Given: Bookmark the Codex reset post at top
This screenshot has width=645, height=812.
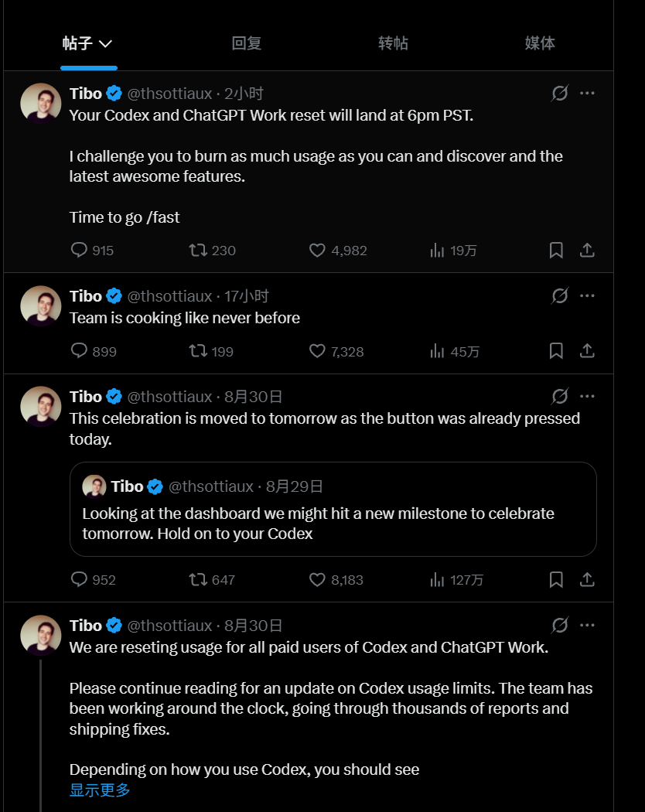Looking at the screenshot, I should (x=556, y=251).
